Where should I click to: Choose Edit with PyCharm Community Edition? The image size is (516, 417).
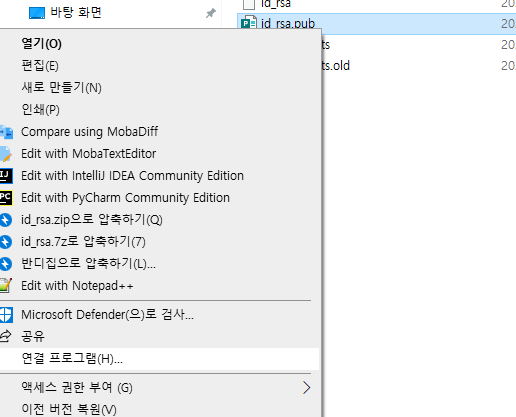coord(125,198)
